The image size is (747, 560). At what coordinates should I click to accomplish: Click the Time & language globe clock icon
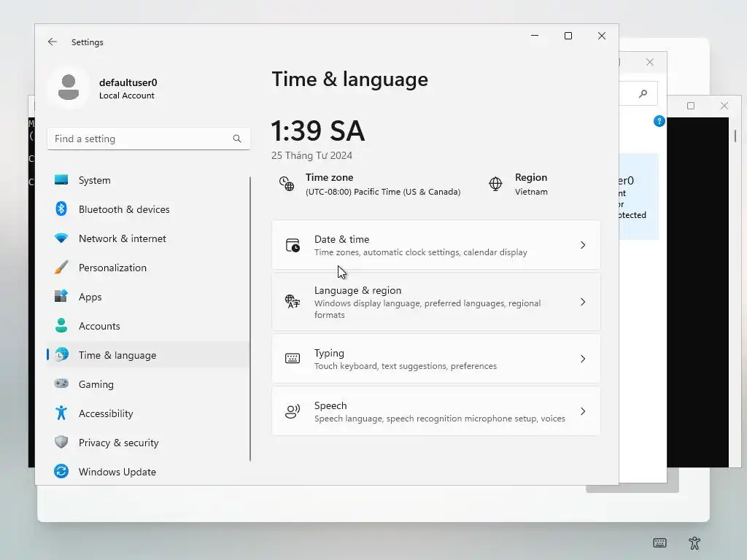click(61, 355)
